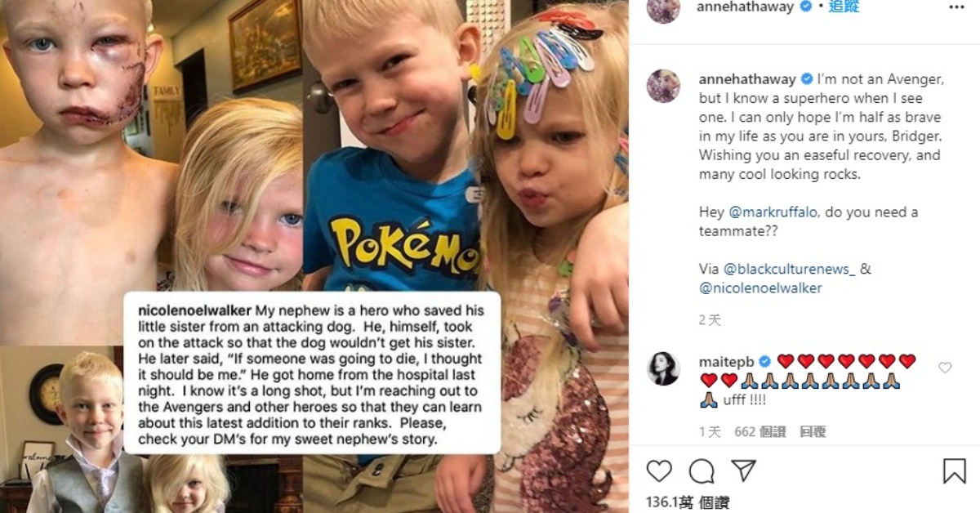Click the 2 天 post timestamp
Screen dimensions: 980x513
point(710,320)
